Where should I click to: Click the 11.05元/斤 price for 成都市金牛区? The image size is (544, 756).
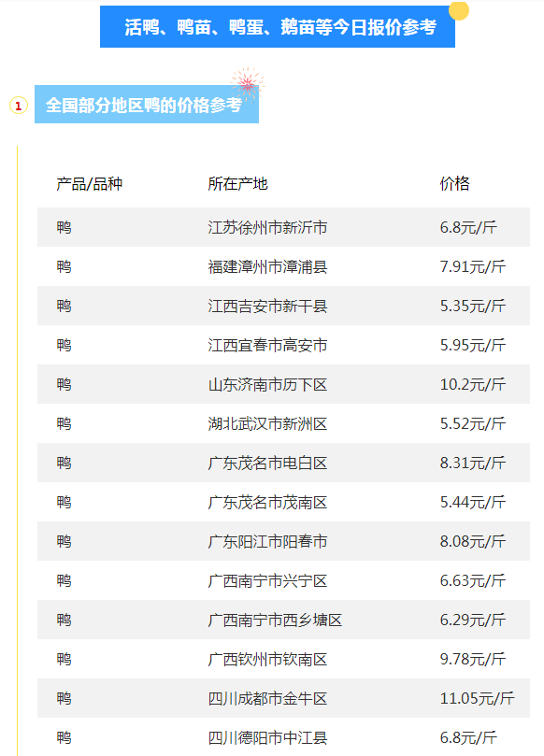click(x=477, y=698)
